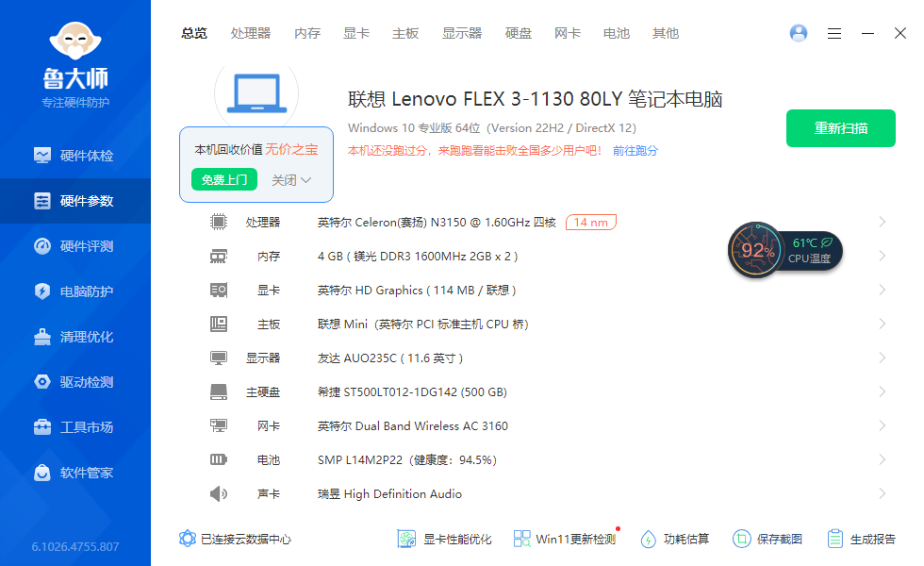
Task: Switch to the 网卡 tab
Action: (567, 34)
